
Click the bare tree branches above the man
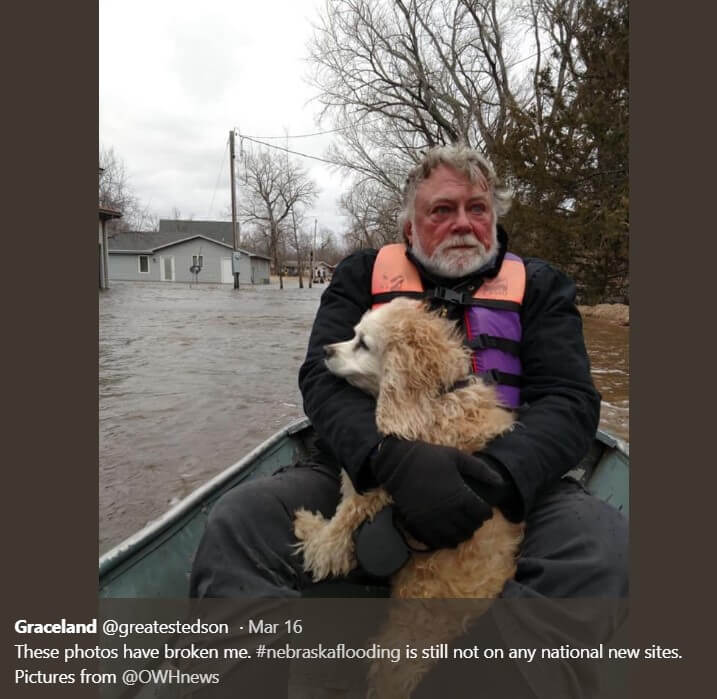pos(412,78)
